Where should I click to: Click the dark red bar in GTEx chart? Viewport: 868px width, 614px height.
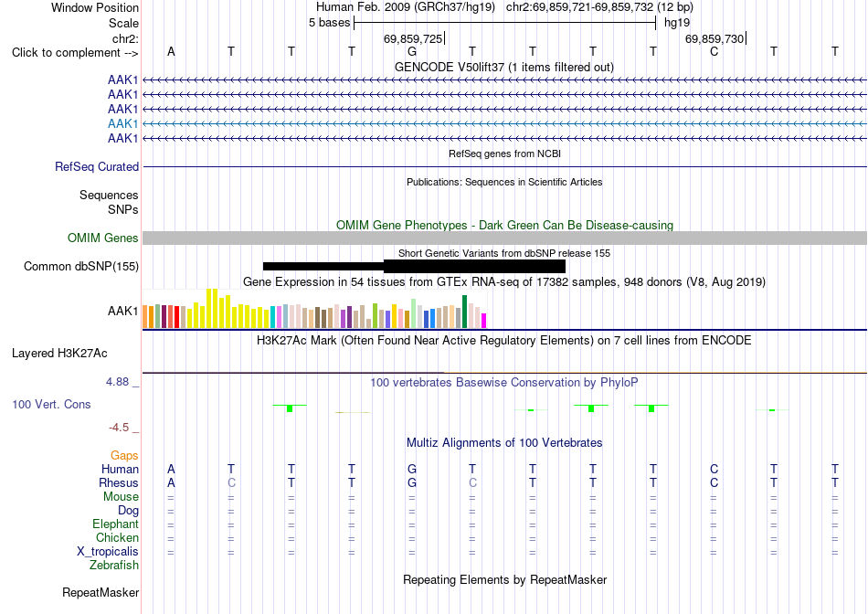(x=164, y=317)
